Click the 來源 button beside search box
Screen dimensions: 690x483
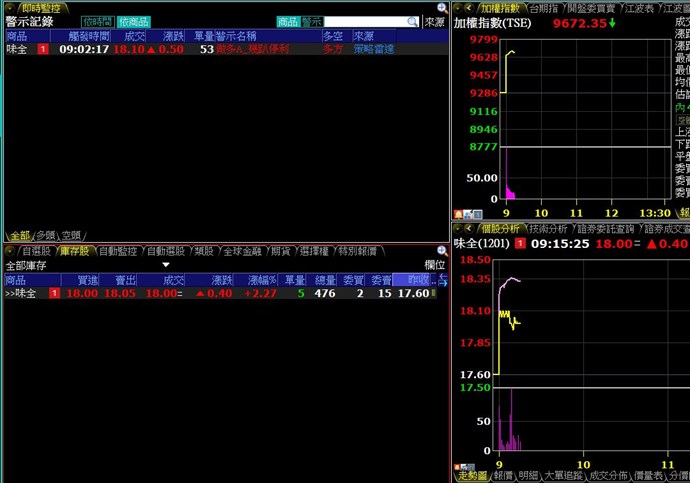click(434, 21)
